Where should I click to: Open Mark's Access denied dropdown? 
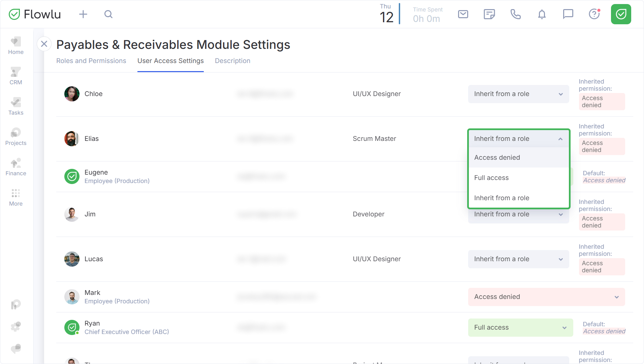pyautogui.click(x=546, y=297)
